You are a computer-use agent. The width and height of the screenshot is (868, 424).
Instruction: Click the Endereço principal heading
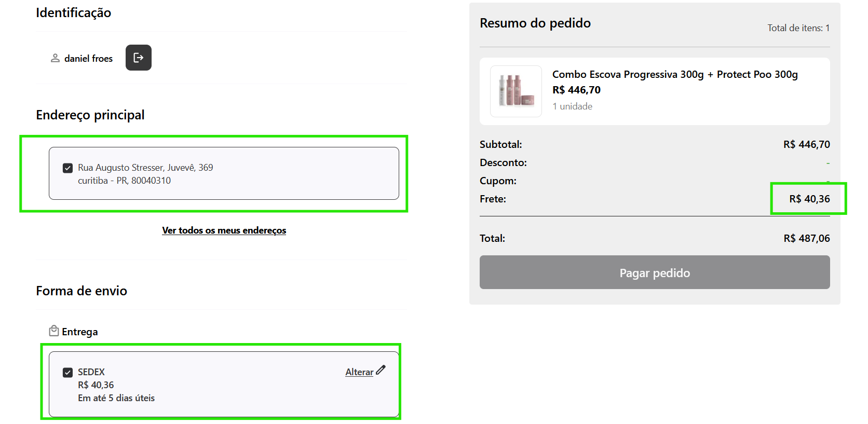coord(90,115)
